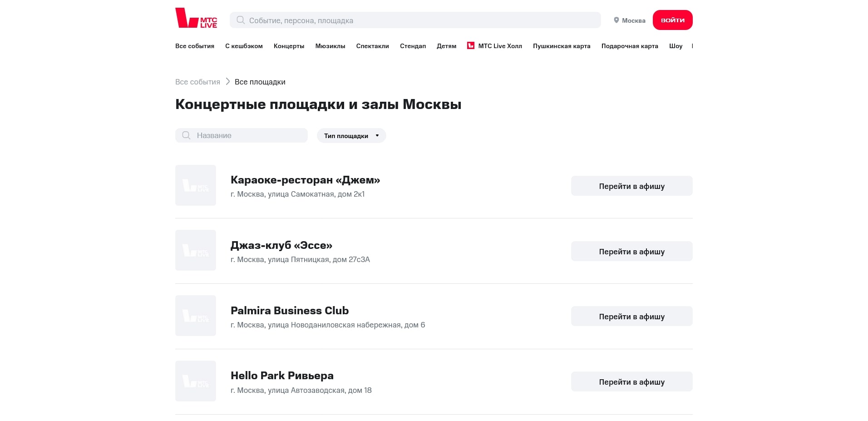Viewport: 868px width, 421px height.
Task: Click the breadcrumb arrow after Все события
Action: point(227,82)
